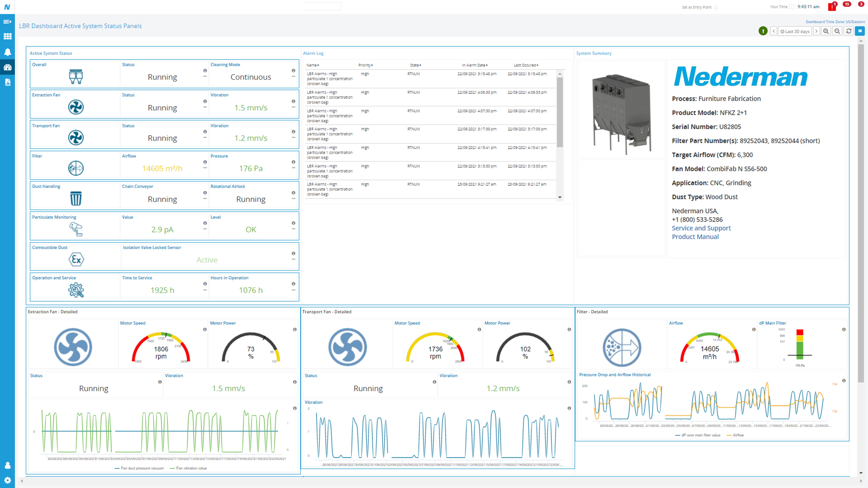
Task: Open the user profile icon in sidebar
Action: pyautogui.click(x=7, y=465)
